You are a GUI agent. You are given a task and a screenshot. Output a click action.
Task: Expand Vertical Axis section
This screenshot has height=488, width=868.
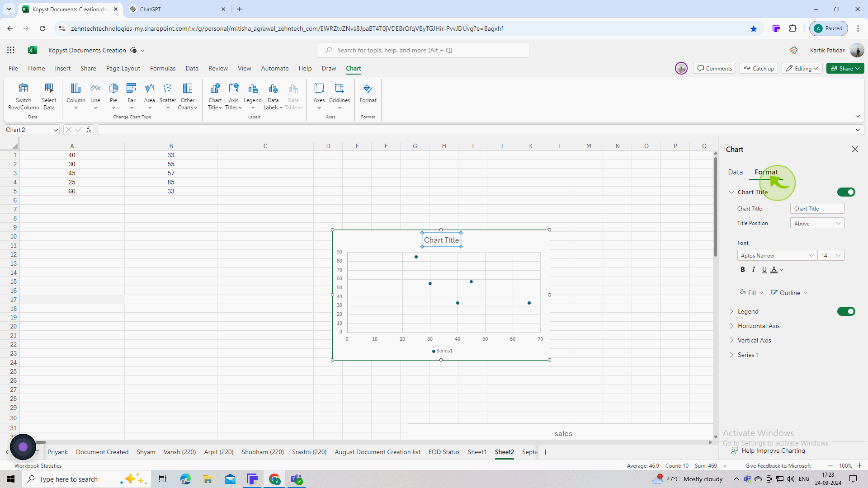(x=731, y=340)
